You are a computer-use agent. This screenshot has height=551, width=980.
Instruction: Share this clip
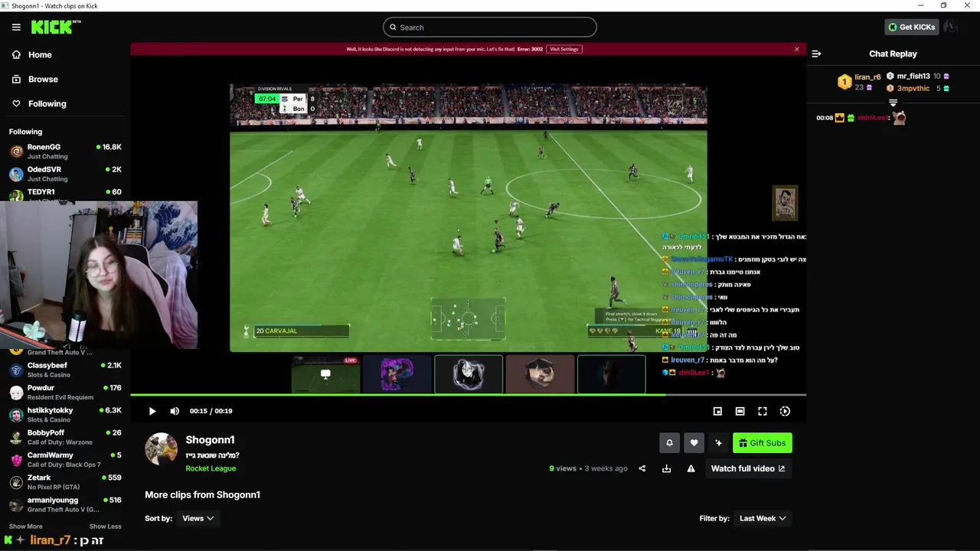[642, 468]
